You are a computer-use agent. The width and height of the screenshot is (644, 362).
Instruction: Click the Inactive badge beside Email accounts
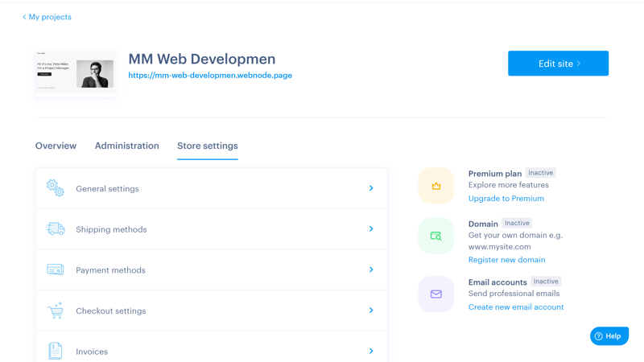(x=546, y=281)
